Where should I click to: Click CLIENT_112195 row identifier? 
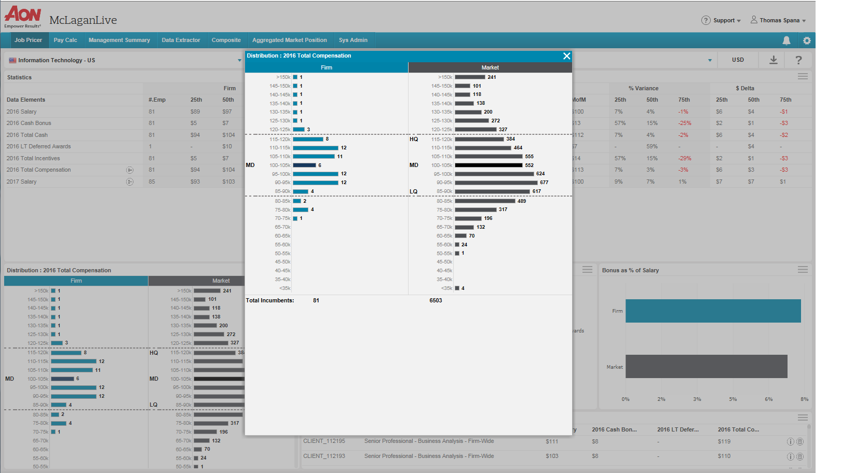pyautogui.click(x=324, y=441)
